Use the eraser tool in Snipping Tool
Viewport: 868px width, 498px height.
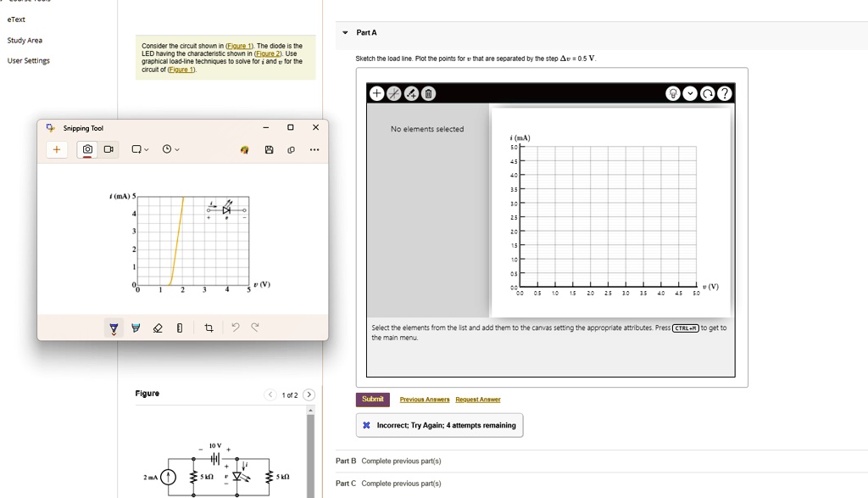coord(158,327)
